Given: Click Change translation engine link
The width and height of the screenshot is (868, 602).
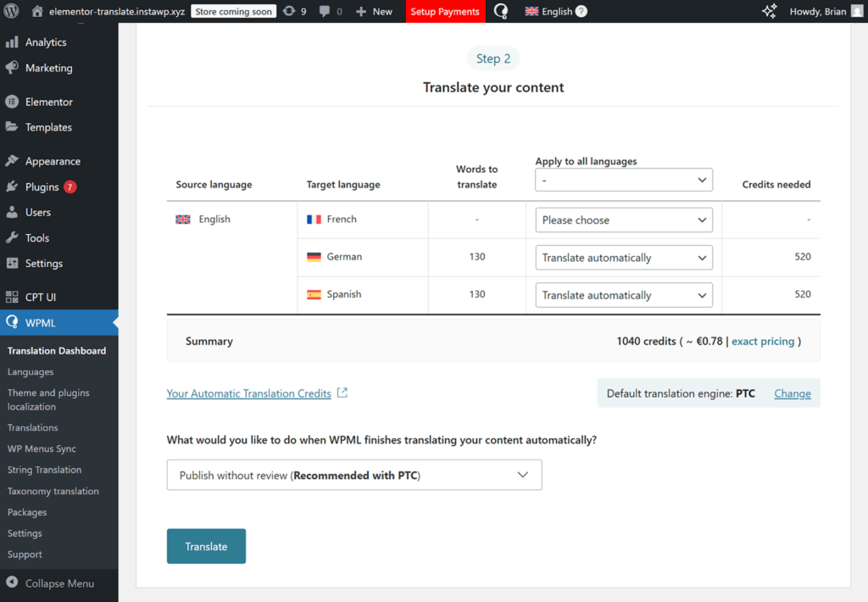Looking at the screenshot, I should pyautogui.click(x=793, y=393).
